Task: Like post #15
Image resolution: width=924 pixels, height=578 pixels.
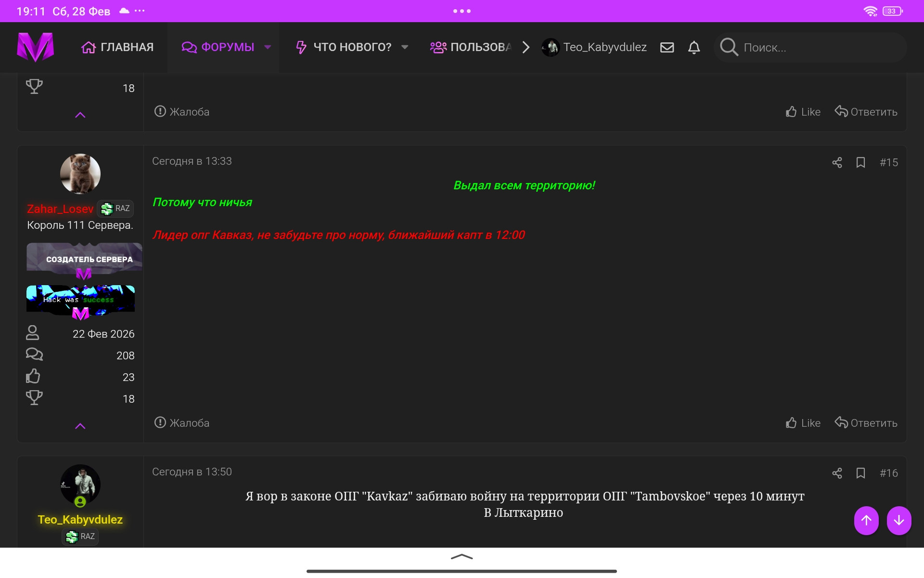Action: (803, 423)
